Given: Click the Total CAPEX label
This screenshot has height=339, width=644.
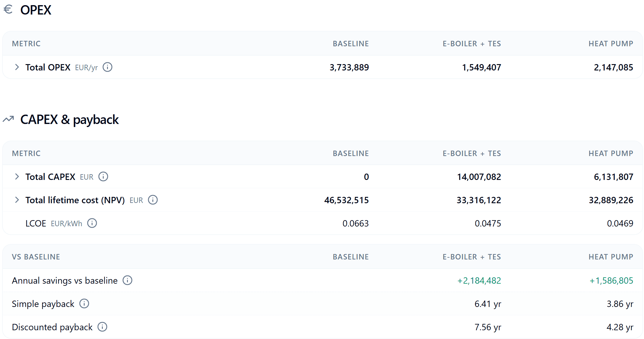Looking at the screenshot, I should [50, 177].
